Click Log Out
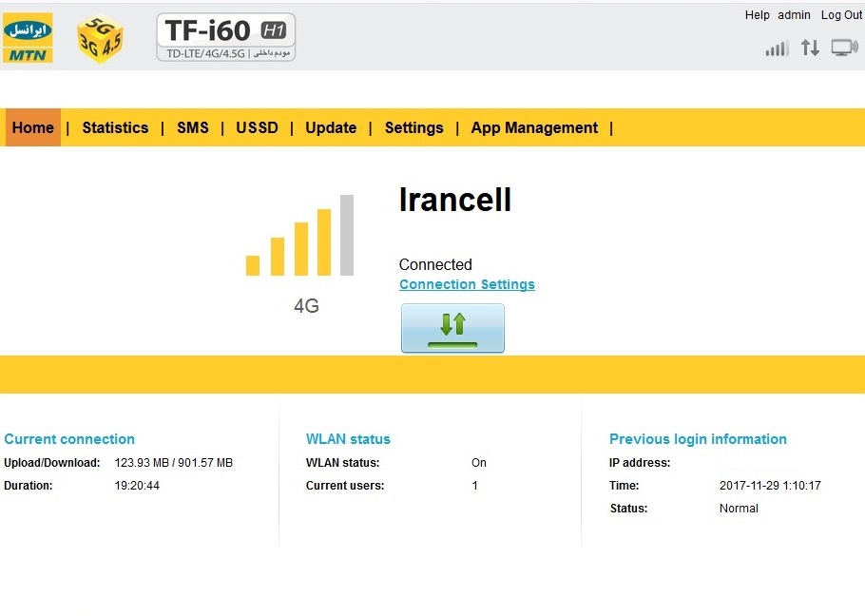 point(840,15)
